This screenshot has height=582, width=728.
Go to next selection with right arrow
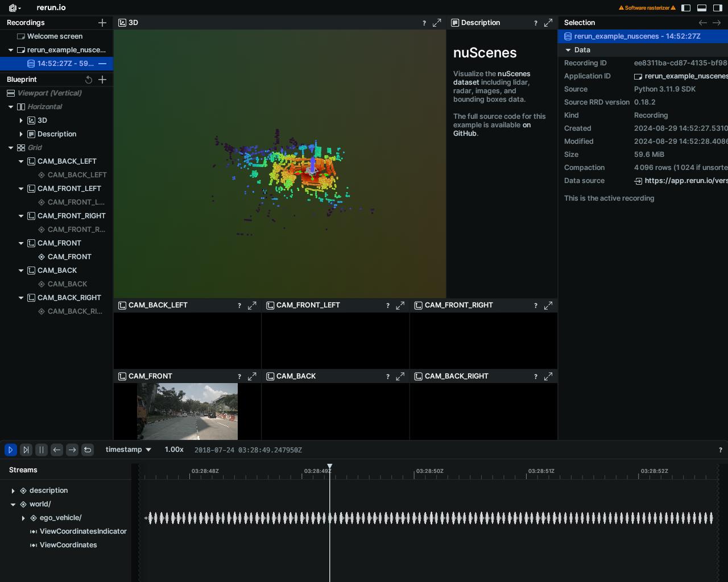[x=717, y=23]
